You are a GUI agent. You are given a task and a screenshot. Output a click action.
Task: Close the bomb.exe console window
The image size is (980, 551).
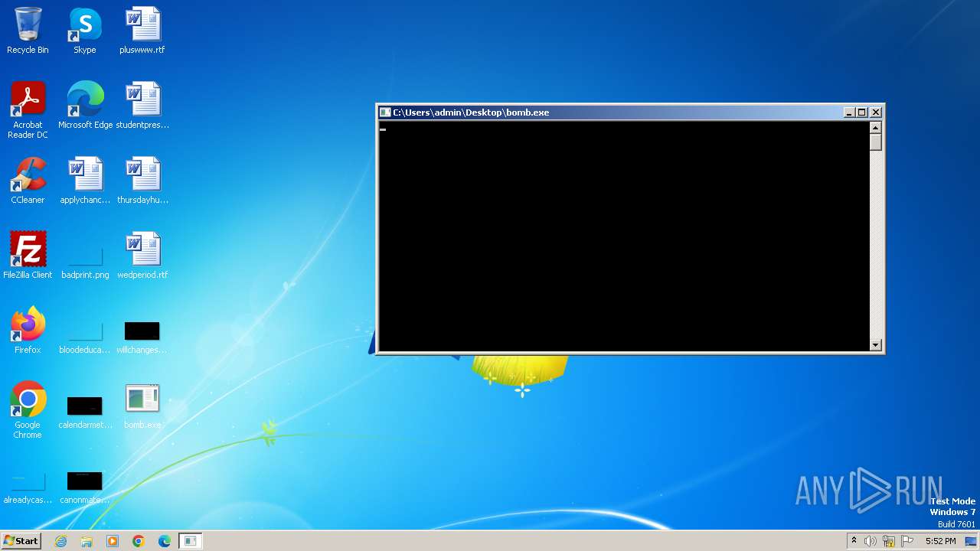point(876,112)
